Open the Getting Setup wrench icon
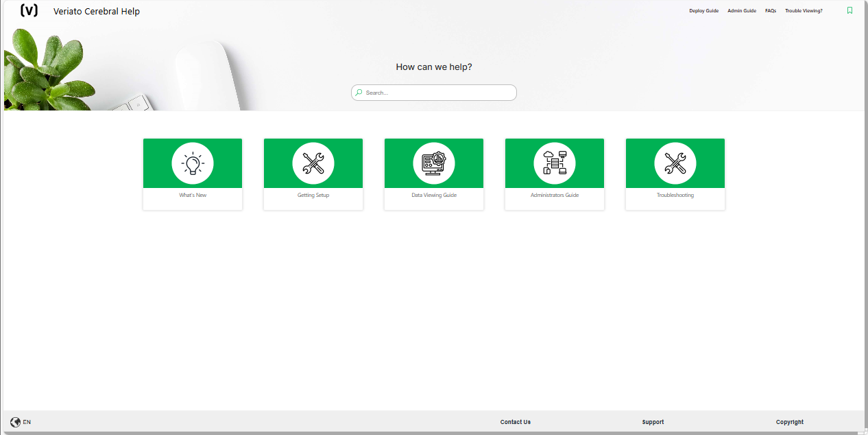 point(313,163)
